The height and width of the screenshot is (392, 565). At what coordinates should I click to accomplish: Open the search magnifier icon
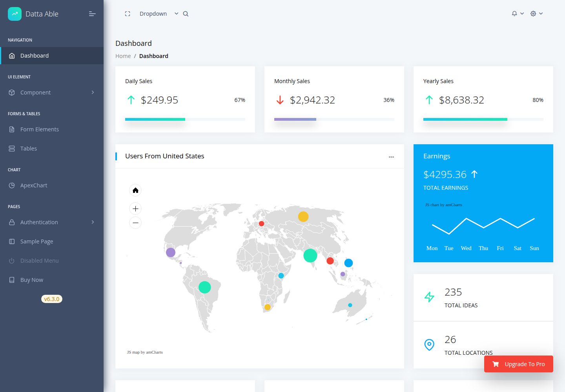pos(186,14)
